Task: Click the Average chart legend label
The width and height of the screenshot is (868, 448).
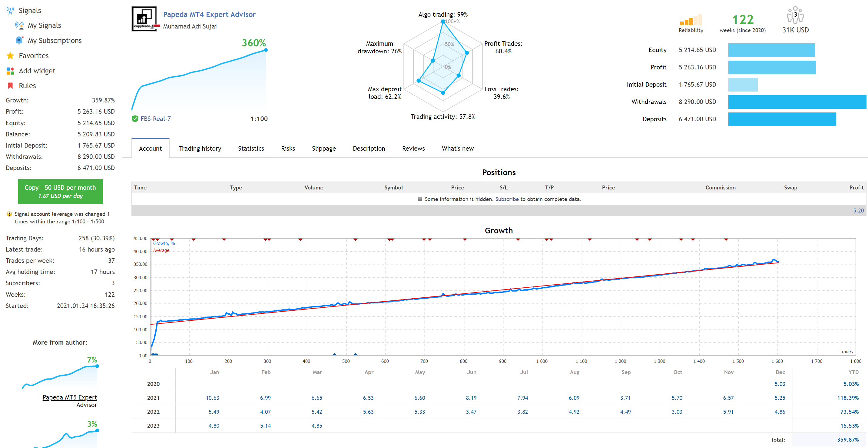Action: pyautogui.click(x=161, y=250)
